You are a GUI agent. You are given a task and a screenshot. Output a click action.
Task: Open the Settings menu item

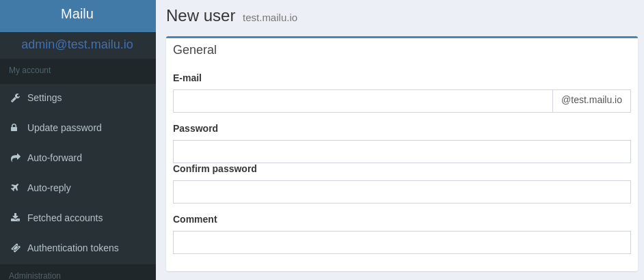click(x=44, y=98)
